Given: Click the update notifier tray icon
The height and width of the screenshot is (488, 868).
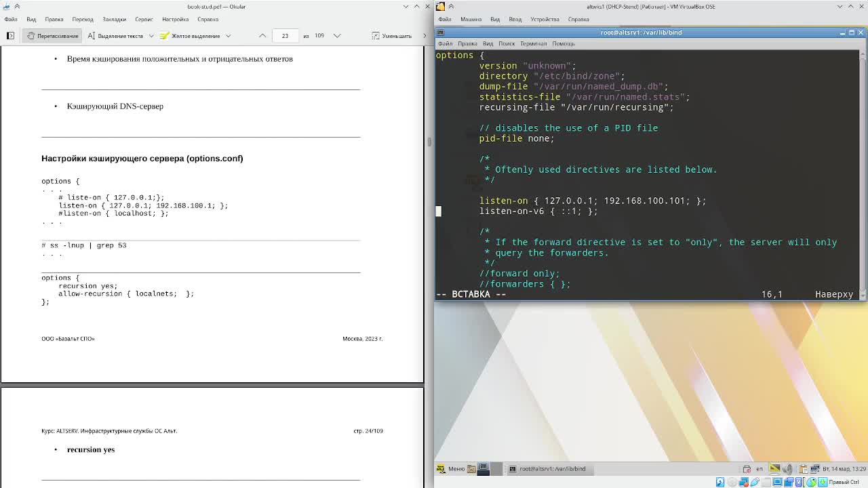Looking at the screenshot, I should tap(747, 468).
